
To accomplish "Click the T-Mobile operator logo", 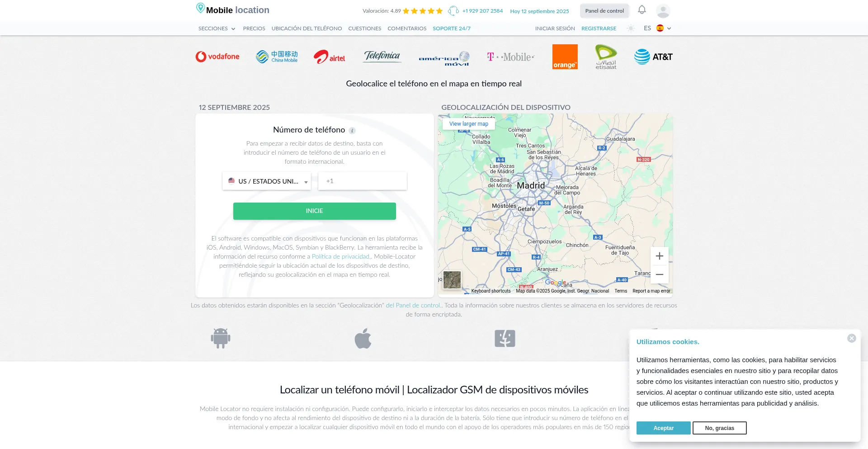I will click(510, 57).
